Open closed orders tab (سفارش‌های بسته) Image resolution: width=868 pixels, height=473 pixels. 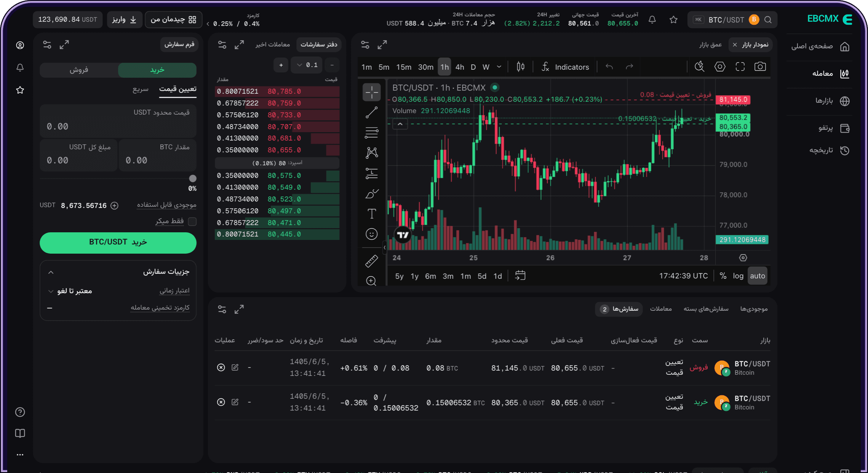pos(706,309)
